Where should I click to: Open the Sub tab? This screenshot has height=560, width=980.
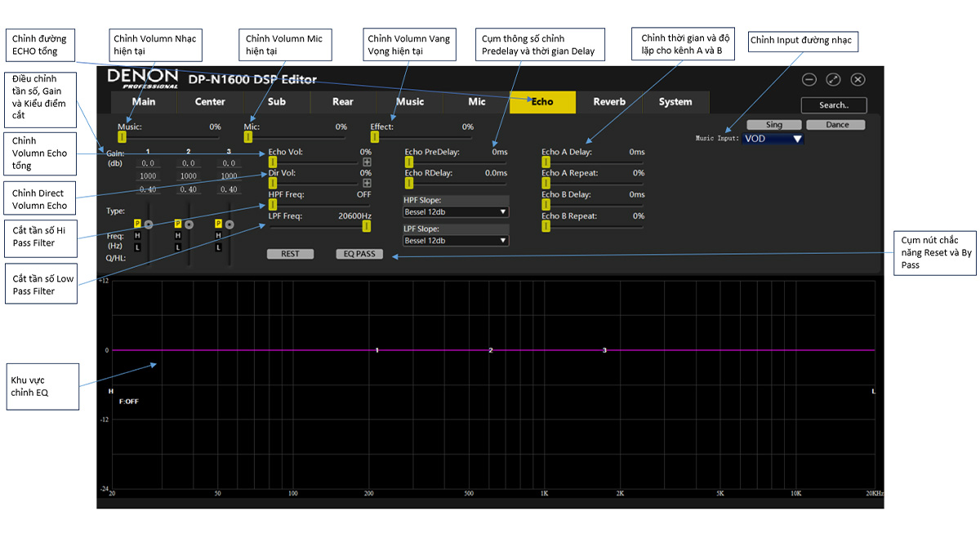coord(277,102)
